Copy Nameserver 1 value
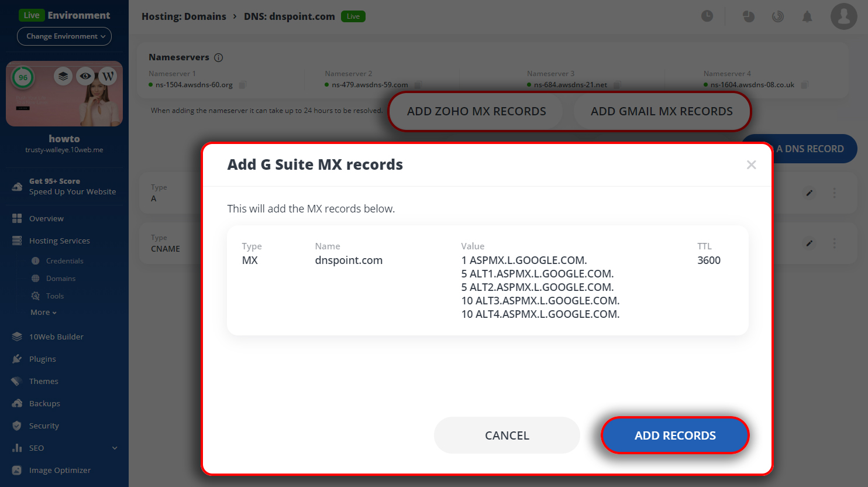This screenshot has height=487, width=868. pos(243,85)
